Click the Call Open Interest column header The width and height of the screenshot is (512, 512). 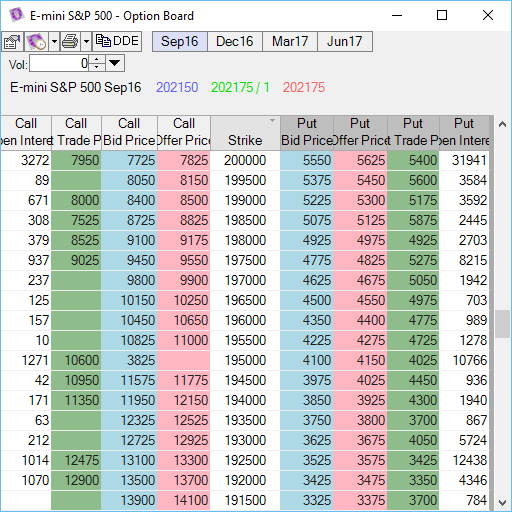tap(26, 133)
